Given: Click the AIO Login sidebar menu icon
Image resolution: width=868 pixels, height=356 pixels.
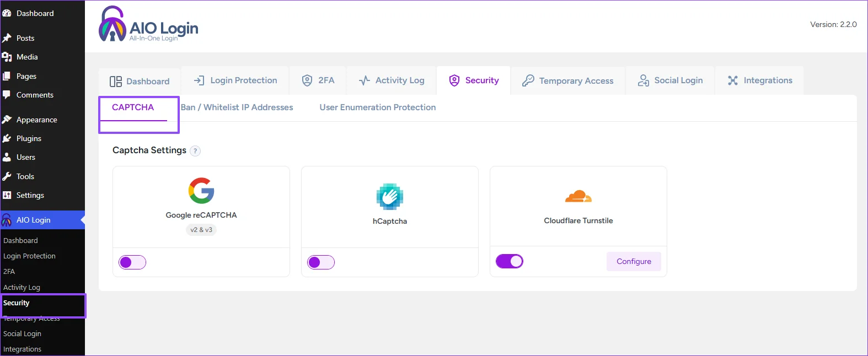Looking at the screenshot, I should 7,220.
